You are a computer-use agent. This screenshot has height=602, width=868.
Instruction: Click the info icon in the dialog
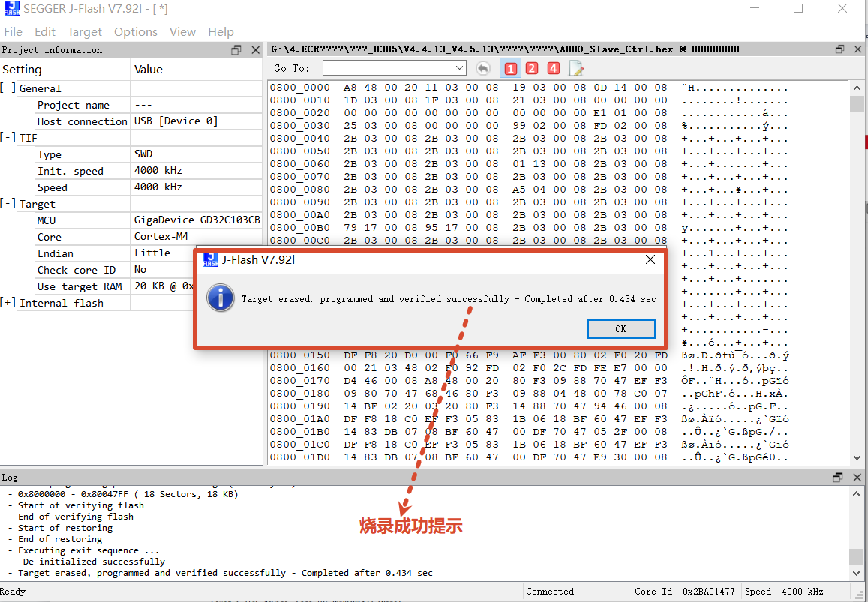tap(220, 298)
